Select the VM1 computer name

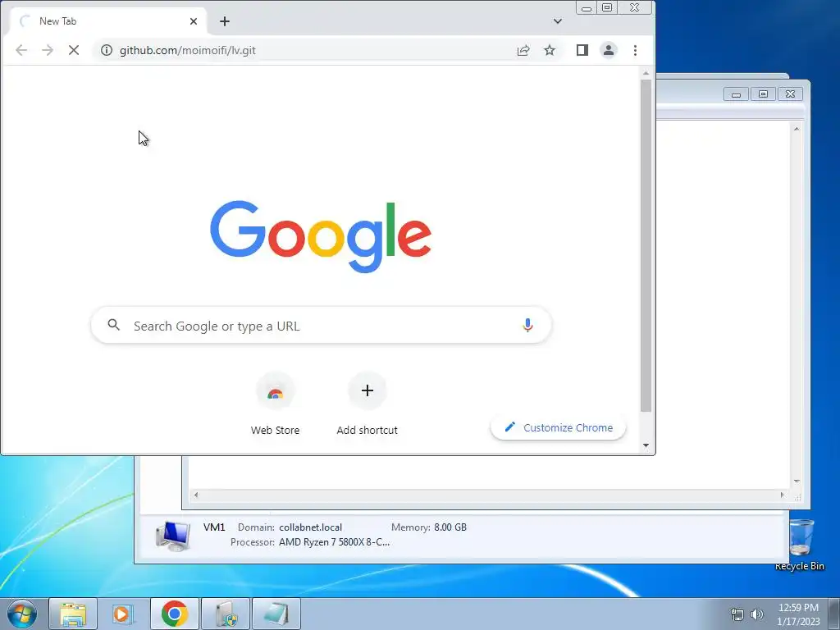(x=214, y=527)
